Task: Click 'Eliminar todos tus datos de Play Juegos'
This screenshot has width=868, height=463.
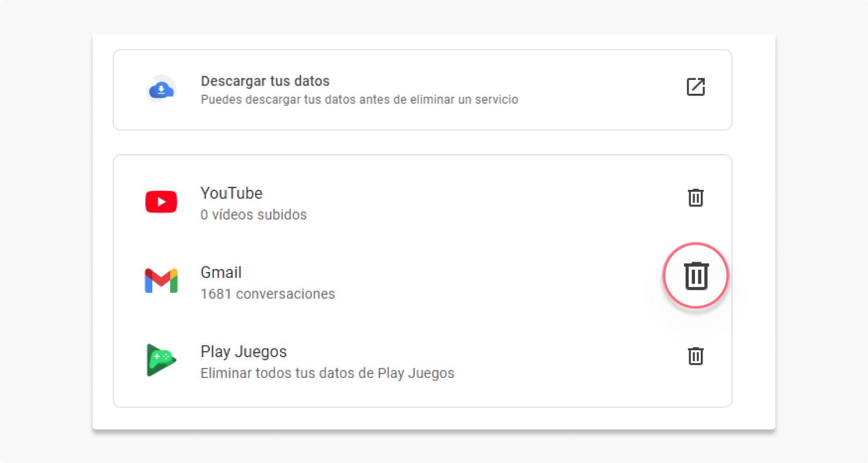Action: [x=328, y=373]
